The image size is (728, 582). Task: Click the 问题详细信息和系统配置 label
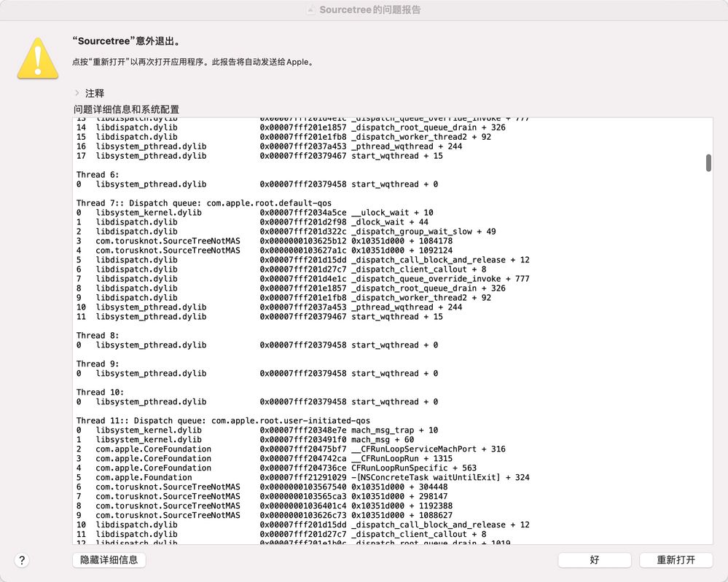[126, 109]
